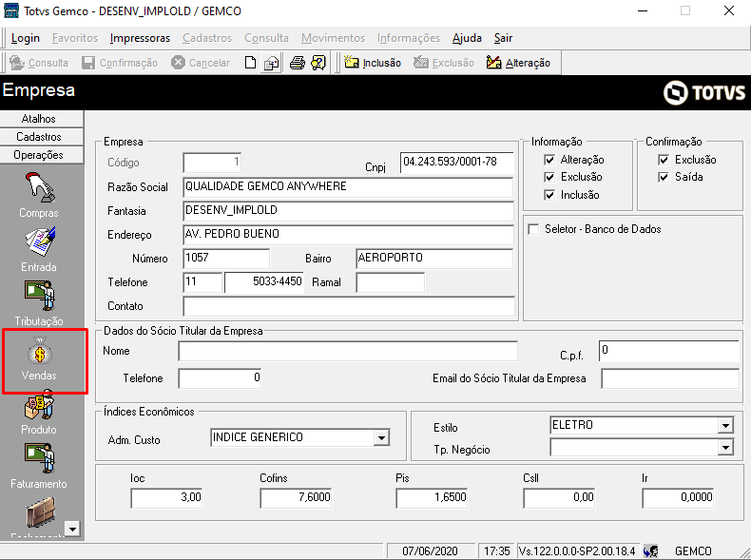Open the wooden cabinet icon below Faturamento

(x=41, y=512)
